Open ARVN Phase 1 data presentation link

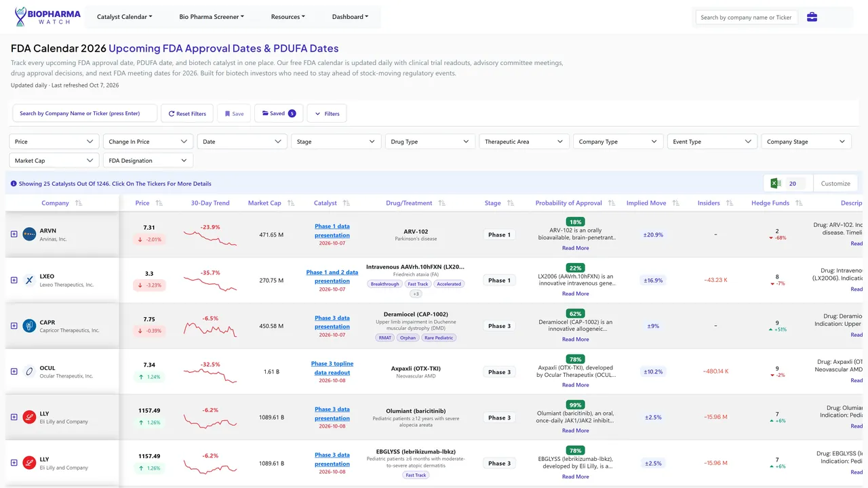click(x=332, y=230)
